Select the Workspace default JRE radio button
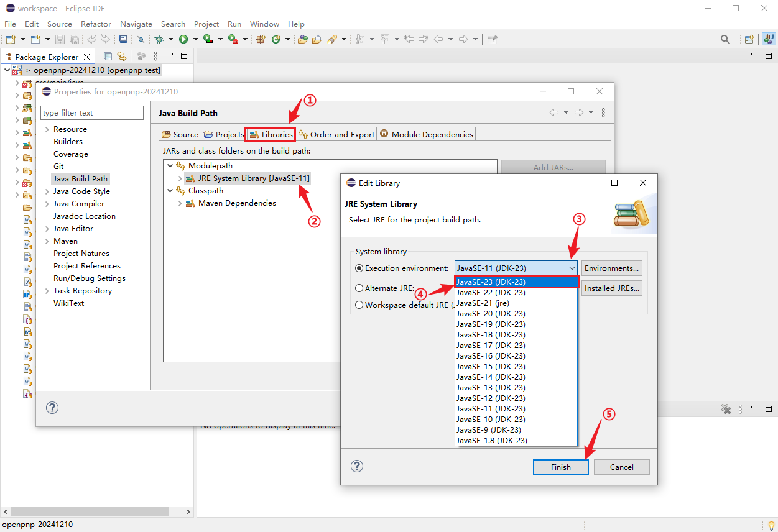This screenshot has height=532, width=778. 359,305
